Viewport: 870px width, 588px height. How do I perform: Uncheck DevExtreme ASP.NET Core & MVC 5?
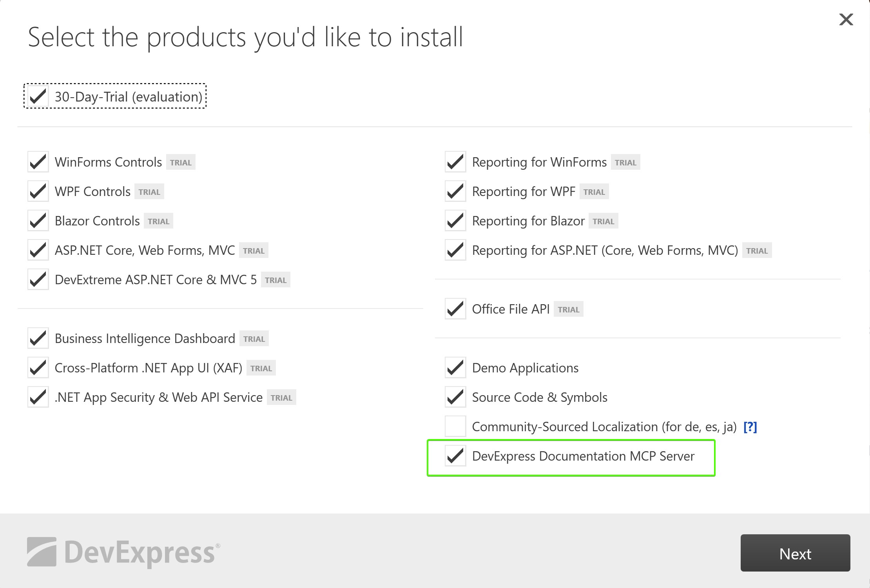(38, 279)
